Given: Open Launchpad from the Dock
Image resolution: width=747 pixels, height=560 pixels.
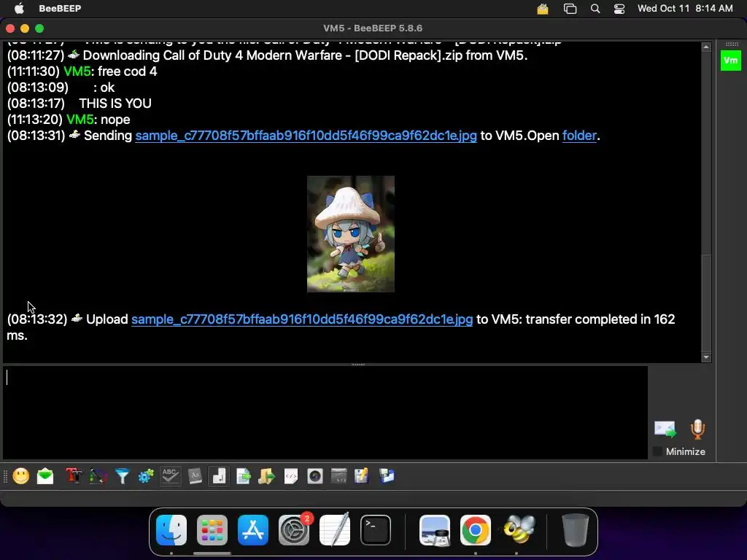Looking at the screenshot, I should pyautogui.click(x=212, y=529).
